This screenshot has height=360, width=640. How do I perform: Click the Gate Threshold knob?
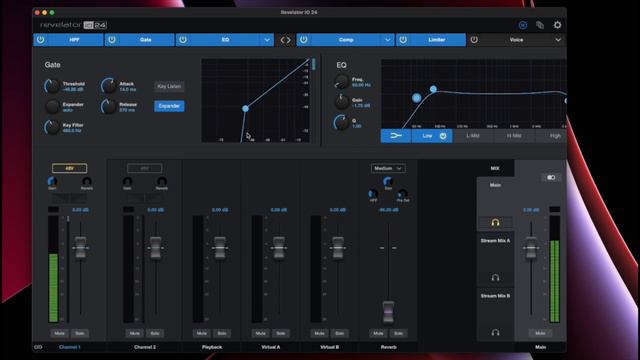pos(52,86)
